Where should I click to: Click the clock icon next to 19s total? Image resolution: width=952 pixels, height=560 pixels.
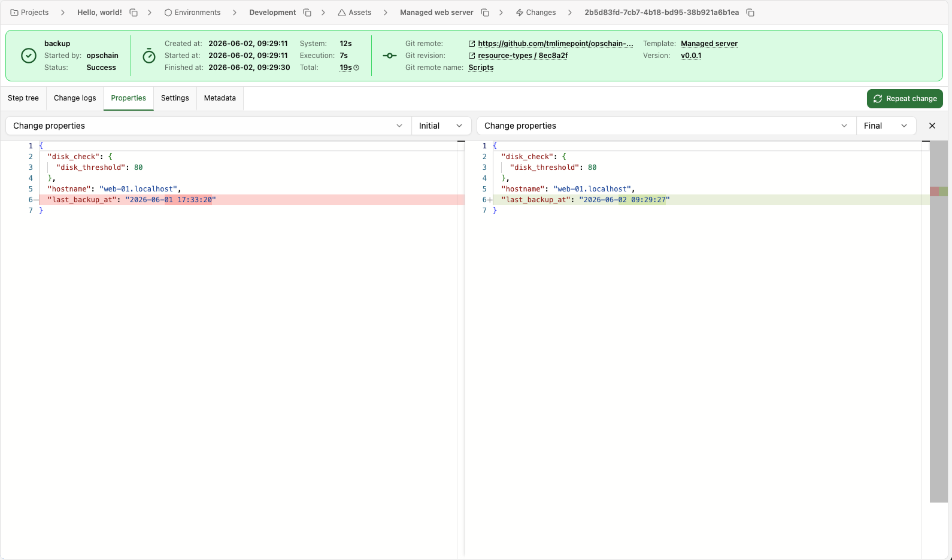356,68
